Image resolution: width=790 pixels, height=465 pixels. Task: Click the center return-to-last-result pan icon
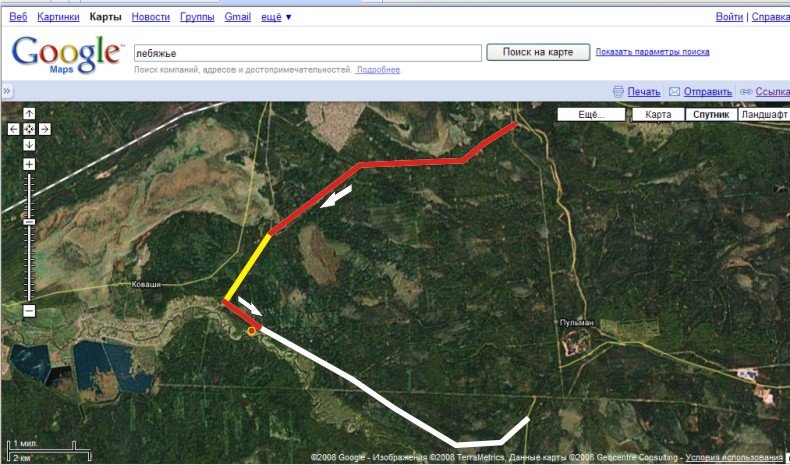[29, 129]
